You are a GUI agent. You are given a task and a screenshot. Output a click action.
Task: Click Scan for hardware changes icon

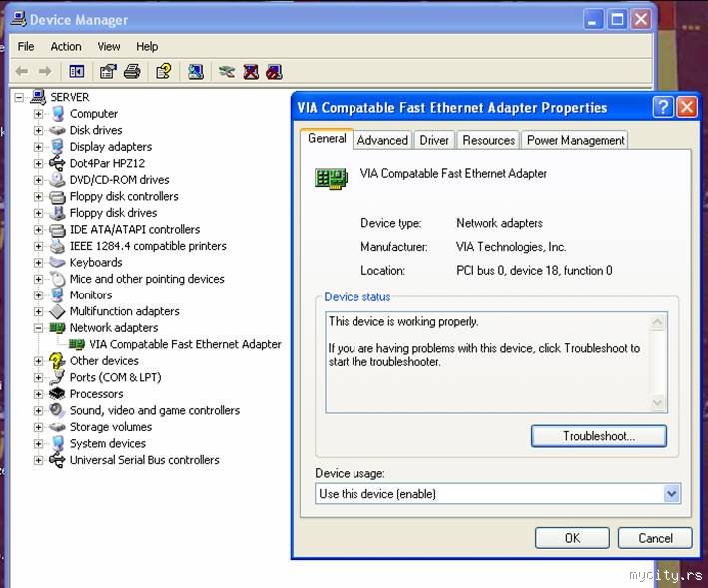[196, 71]
